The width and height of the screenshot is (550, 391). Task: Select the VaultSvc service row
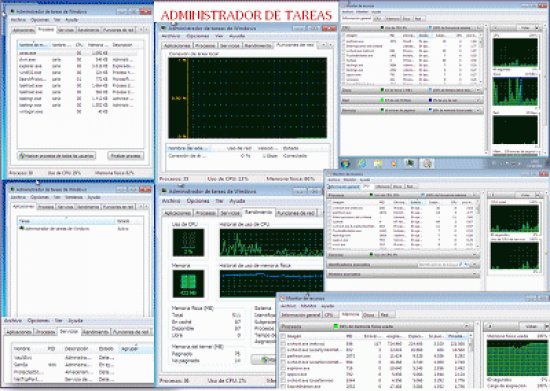[83, 358]
